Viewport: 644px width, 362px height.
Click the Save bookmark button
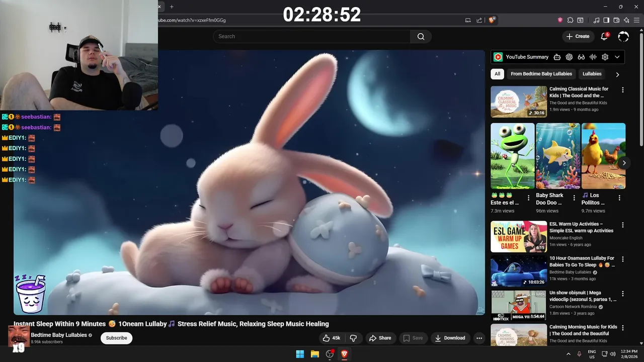click(413, 338)
